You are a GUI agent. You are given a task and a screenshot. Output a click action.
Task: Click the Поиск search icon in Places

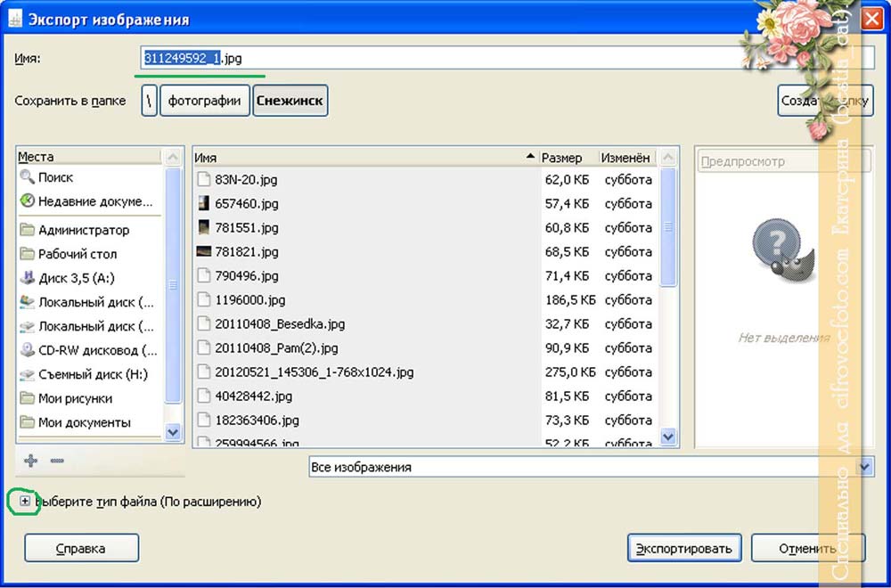point(28,177)
